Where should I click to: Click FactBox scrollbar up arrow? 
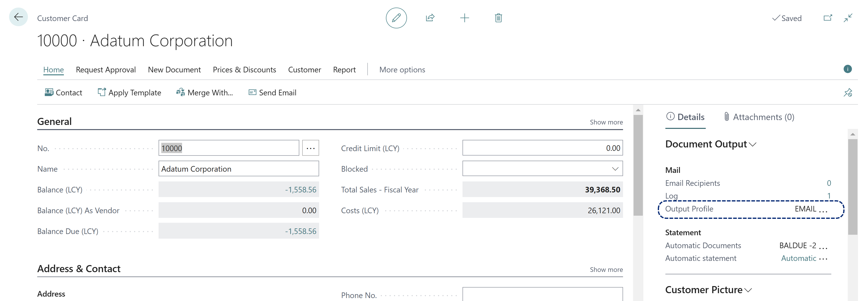tap(853, 134)
